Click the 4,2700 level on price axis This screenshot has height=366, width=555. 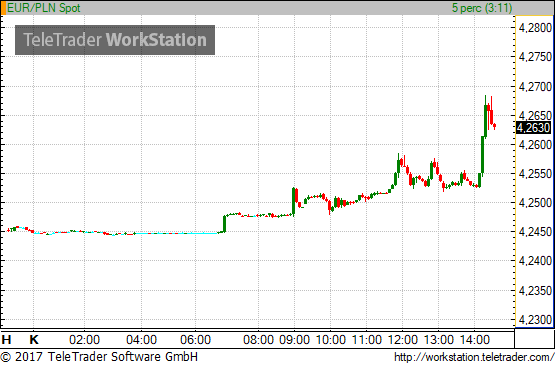535,86
